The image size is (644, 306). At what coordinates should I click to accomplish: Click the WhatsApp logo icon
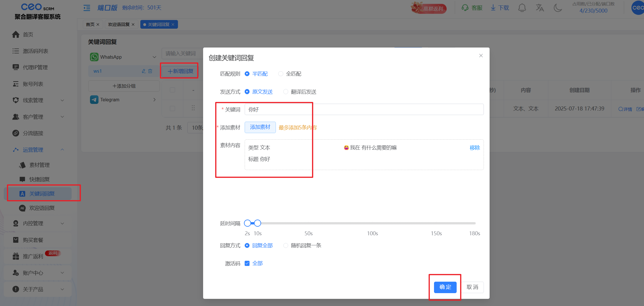(x=94, y=57)
